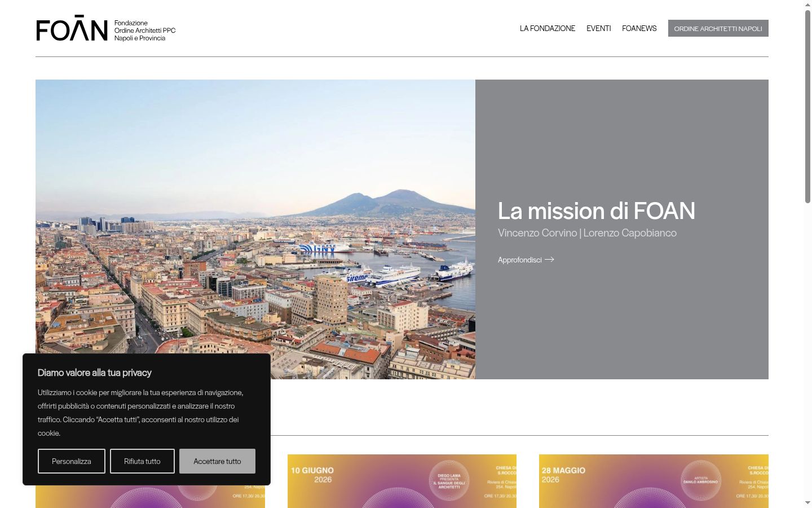This screenshot has height=508, width=812.
Task: Click the ORDINE ARCHITETTI NAPOLI button
Action: (x=718, y=28)
